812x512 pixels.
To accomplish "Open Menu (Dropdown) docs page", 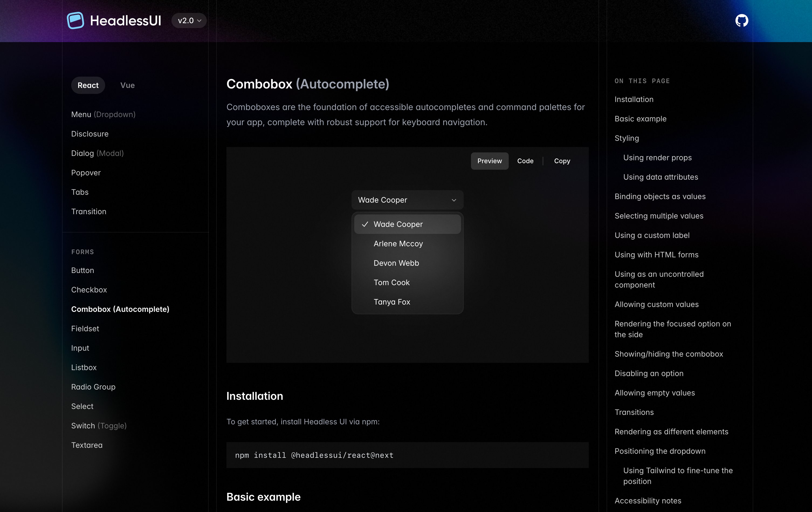I will [103, 114].
